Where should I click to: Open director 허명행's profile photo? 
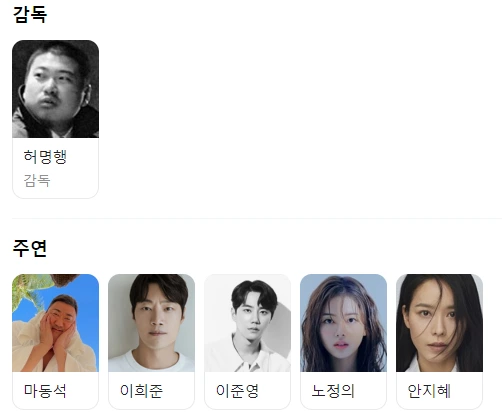point(55,89)
